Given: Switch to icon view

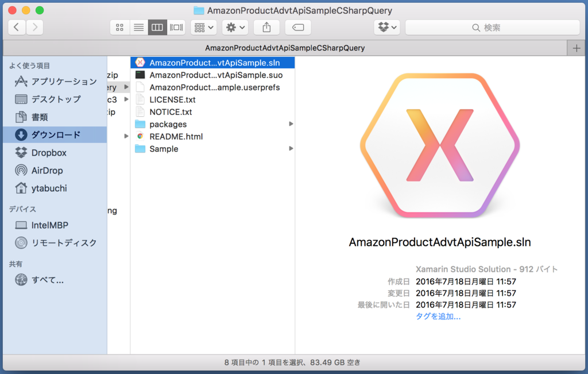Looking at the screenshot, I should (119, 28).
